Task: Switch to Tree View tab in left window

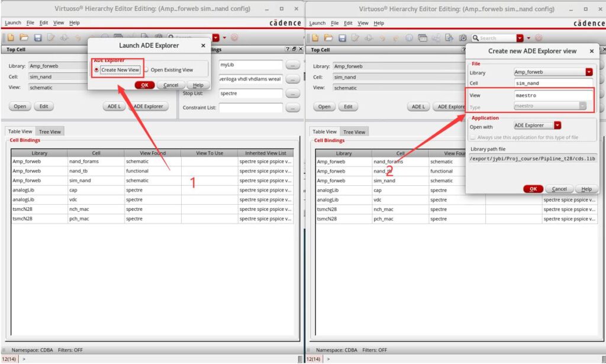Action: pyautogui.click(x=50, y=132)
